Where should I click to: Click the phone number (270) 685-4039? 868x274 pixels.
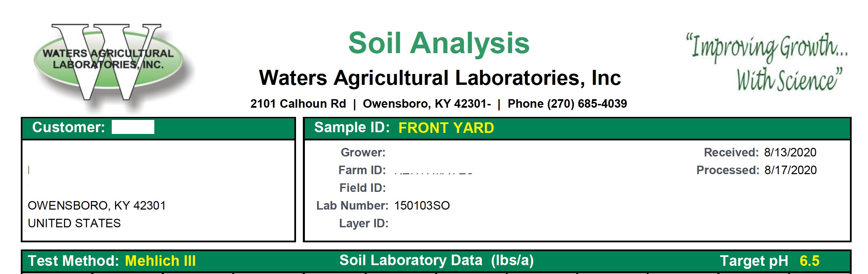[587, 104]
